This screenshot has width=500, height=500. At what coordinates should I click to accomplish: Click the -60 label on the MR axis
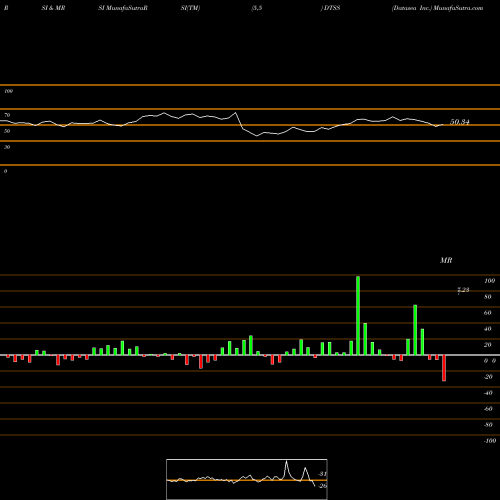[x=488, y=409]
